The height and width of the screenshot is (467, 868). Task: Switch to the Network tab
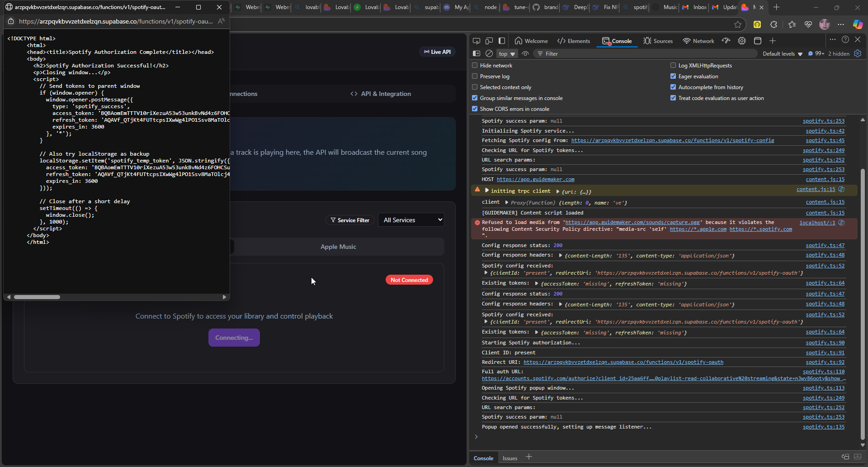pyautogui.click(x=698, y=41)
